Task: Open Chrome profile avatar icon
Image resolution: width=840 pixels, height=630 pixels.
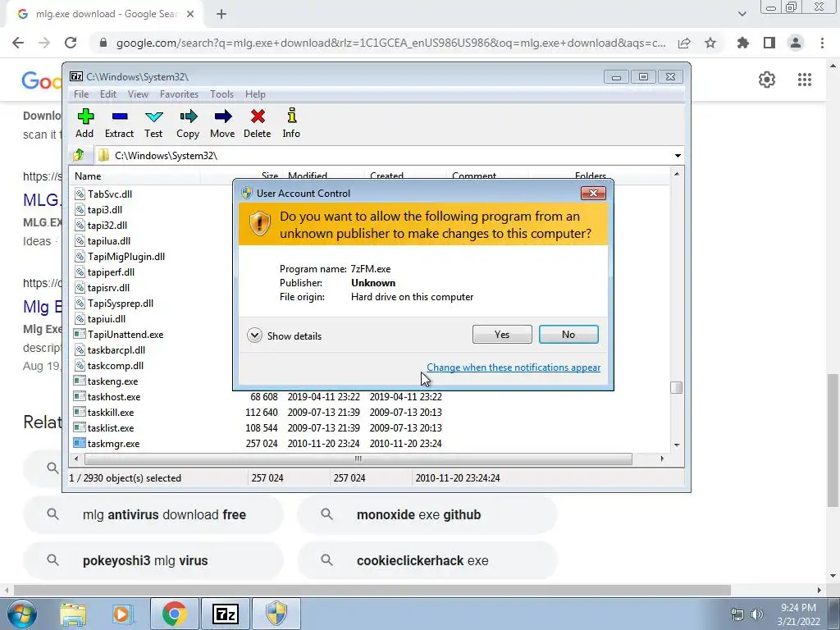Action: pyautogui.click(x=796, y=43)
